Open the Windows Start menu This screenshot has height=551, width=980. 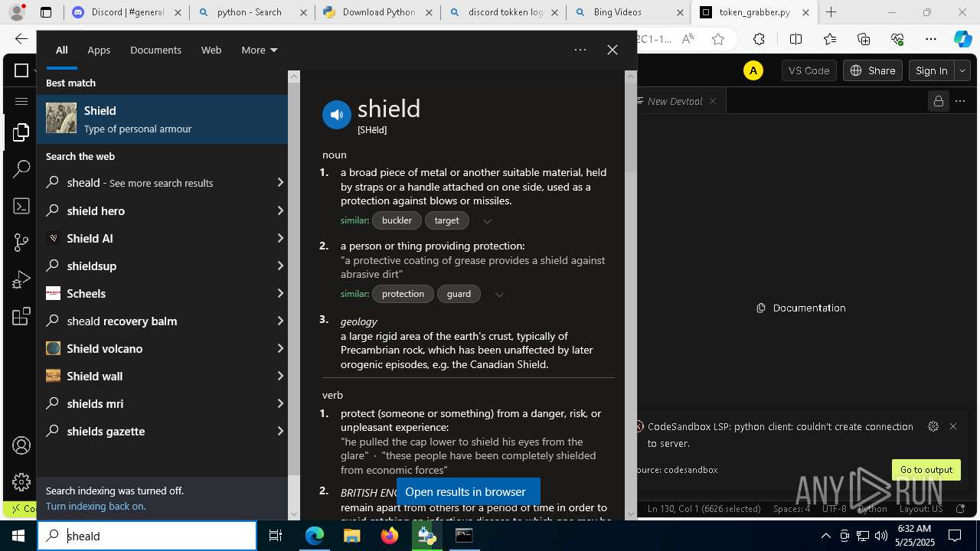click(18, 536)
